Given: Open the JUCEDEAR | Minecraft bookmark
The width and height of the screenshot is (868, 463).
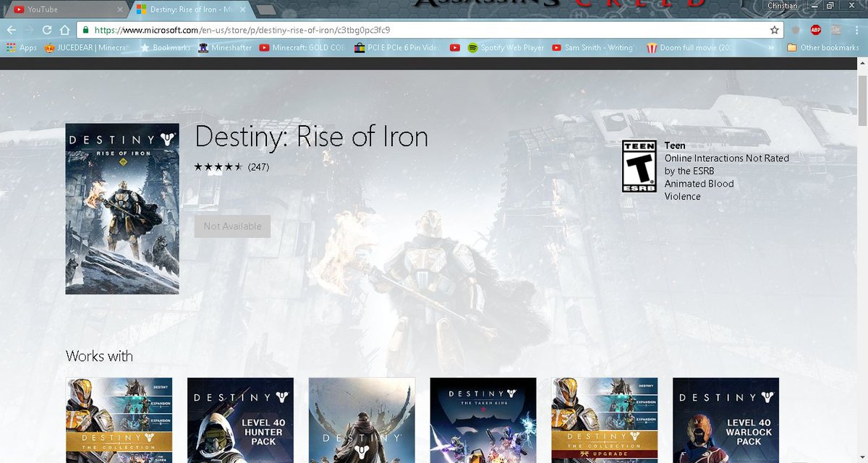Looking at the screenshot, I should tap(86, 48).
